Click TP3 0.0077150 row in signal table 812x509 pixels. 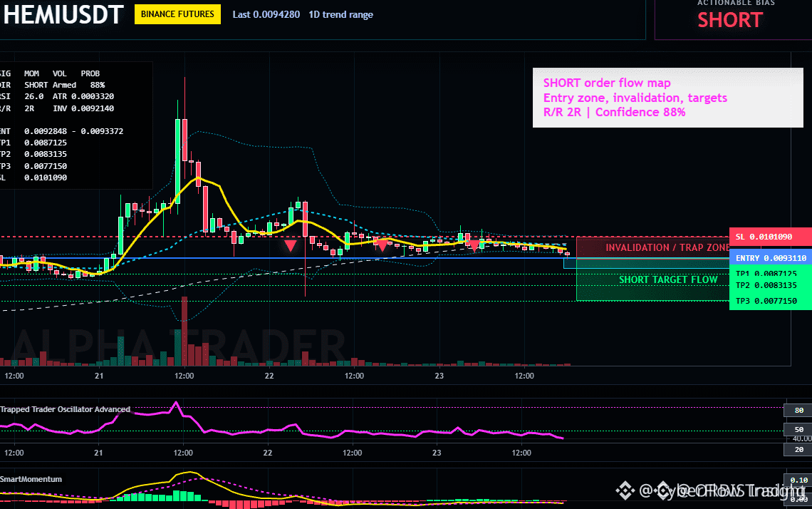pyautogui.click(x=33, y=166)
